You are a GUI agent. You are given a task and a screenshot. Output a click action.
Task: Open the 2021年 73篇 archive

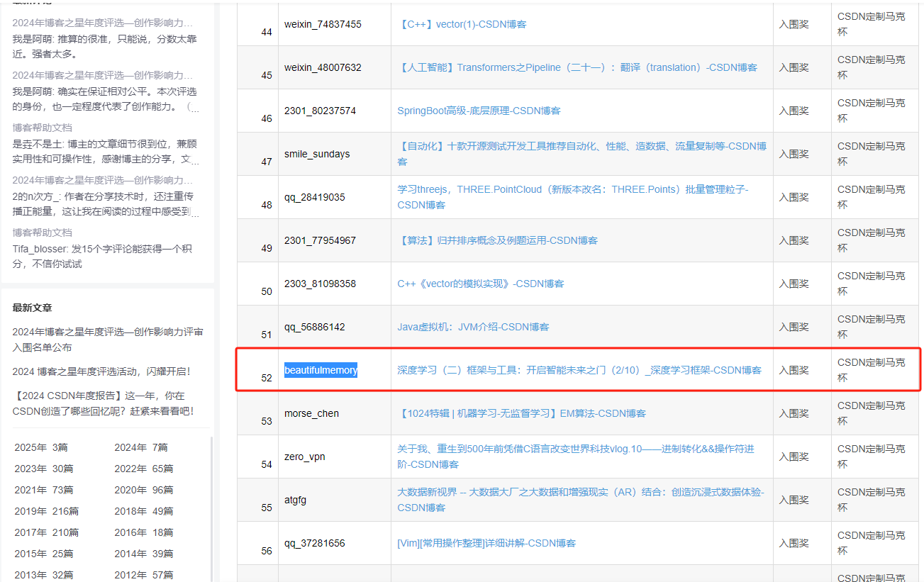click(44, 490)
